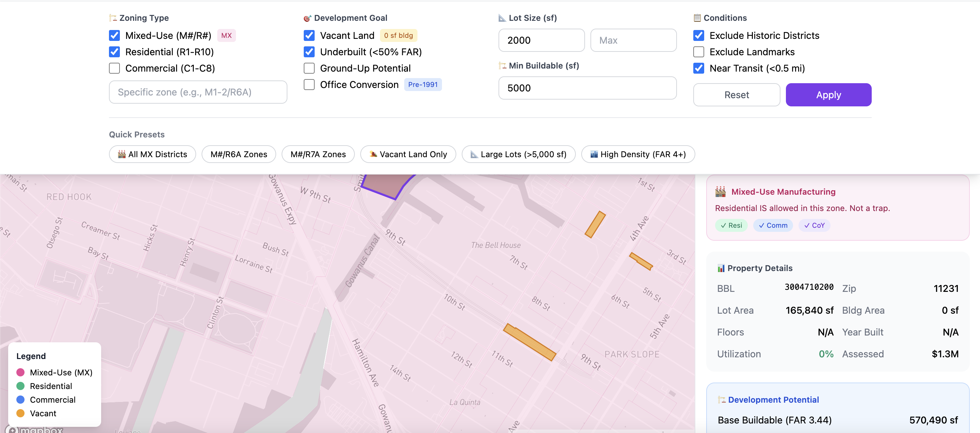980x433 pixels.
Task: Click the Development Potential icon
Action: tap(722, 400)
